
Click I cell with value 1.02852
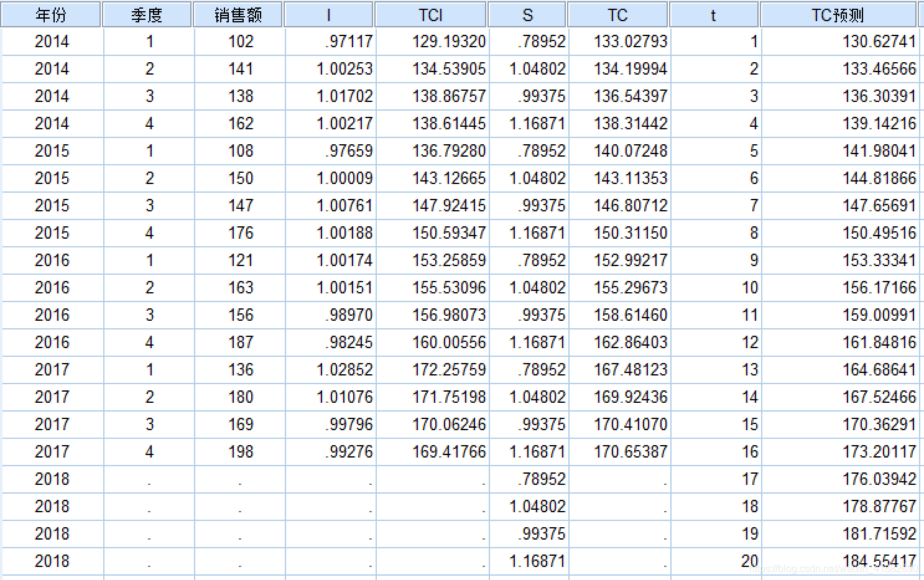point(331,370)
